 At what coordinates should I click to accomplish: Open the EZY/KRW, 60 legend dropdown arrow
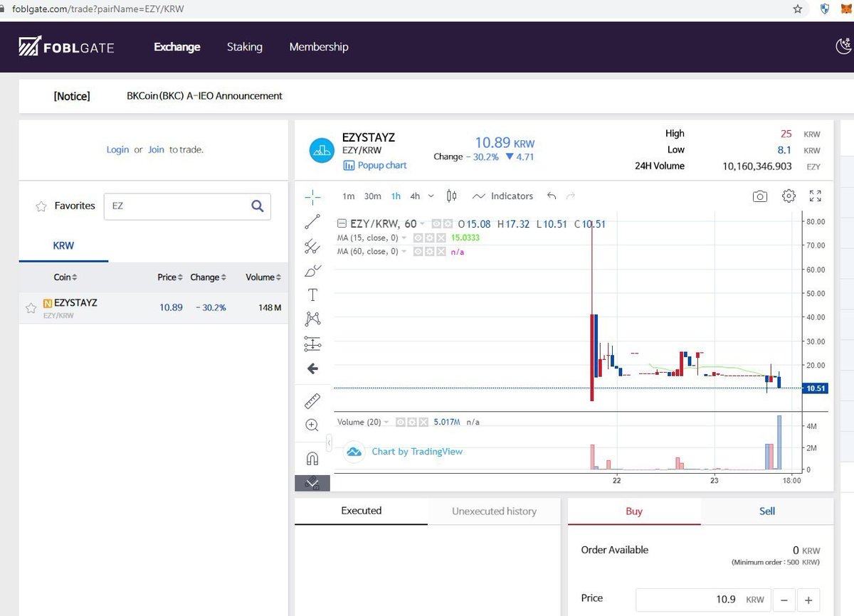pyautogui.click(x=423, y=224)
